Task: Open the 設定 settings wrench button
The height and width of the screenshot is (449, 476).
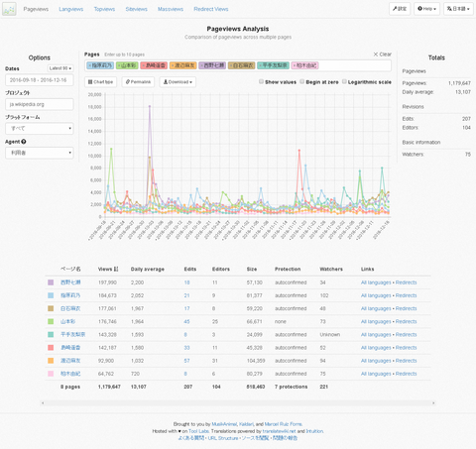Action: (x=400, y=9)
